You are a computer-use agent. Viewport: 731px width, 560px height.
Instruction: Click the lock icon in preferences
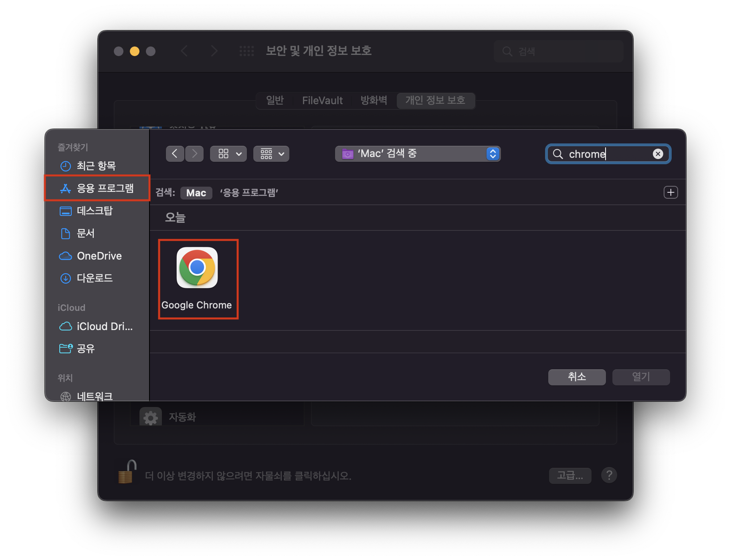coord(127,472)
